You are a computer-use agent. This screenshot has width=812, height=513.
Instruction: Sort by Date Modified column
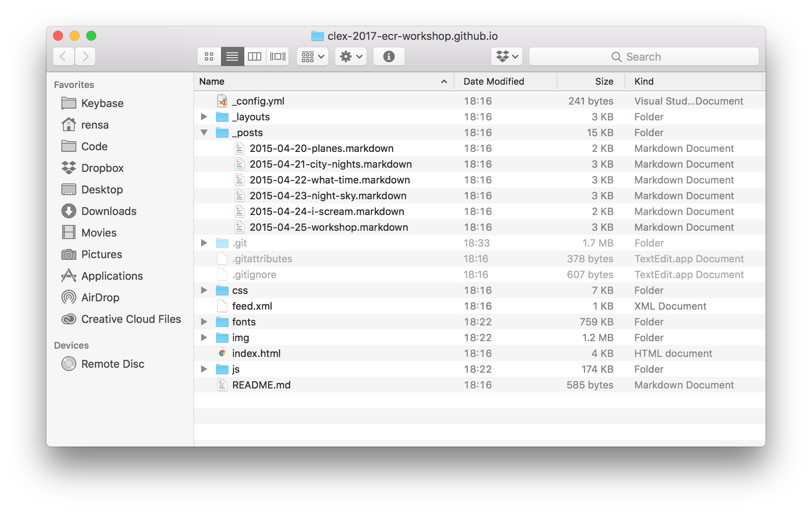(494, 81)
